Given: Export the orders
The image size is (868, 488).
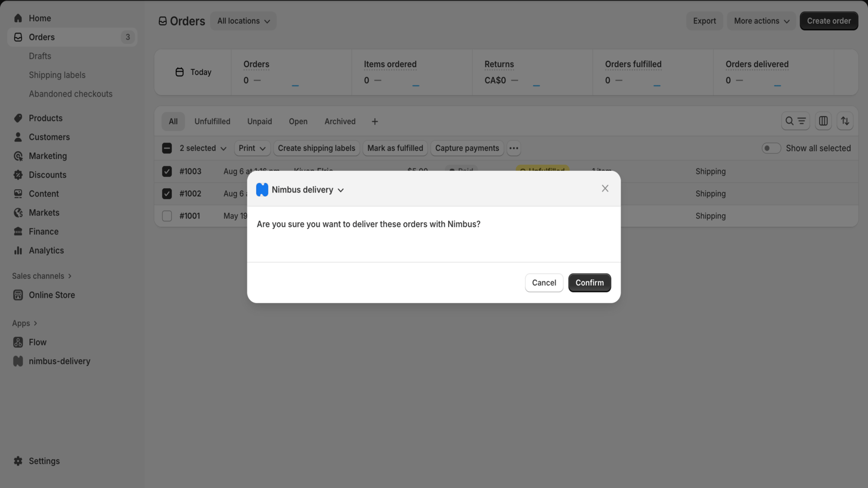Looking at the screenshot, I should [x=704, y=21].
